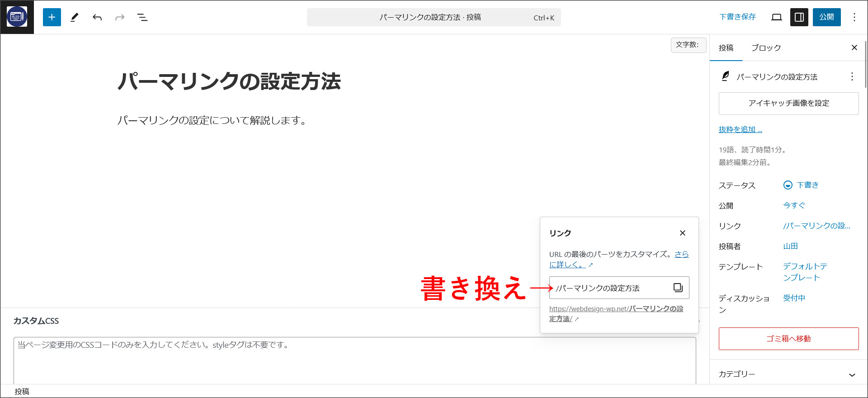Image resolution: width=868 pixels, height=398 pixels.
Task: Open the デフォルトテンプレート selector
Action: pyautogui.click(x=805, y=272)
